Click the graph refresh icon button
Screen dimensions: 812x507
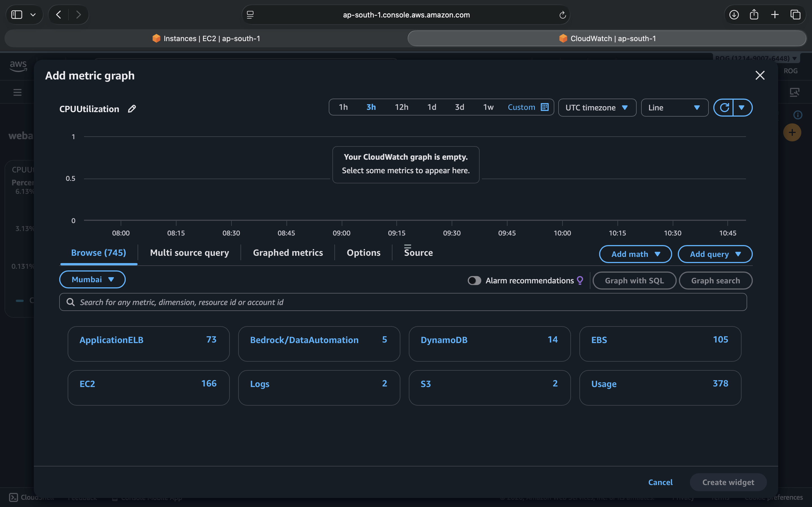(724, 108)
